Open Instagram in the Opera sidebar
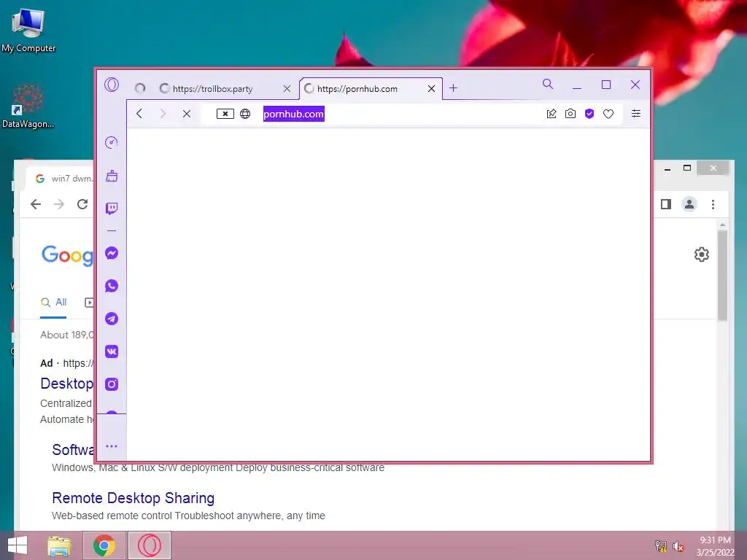The height and width of the screenshot is (560, 747). coord(112,384)
